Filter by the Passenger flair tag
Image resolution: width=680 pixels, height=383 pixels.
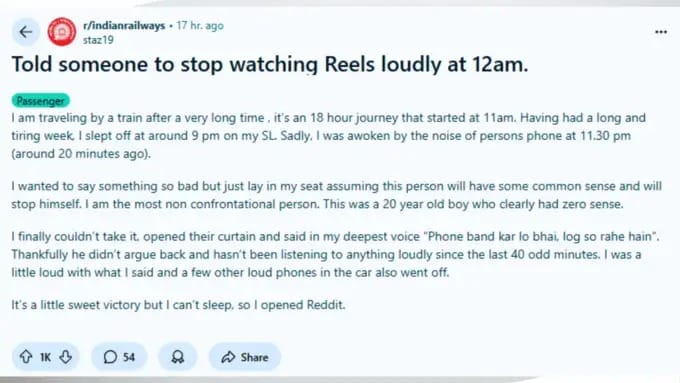pyautogui.click(x=40, y=101)
